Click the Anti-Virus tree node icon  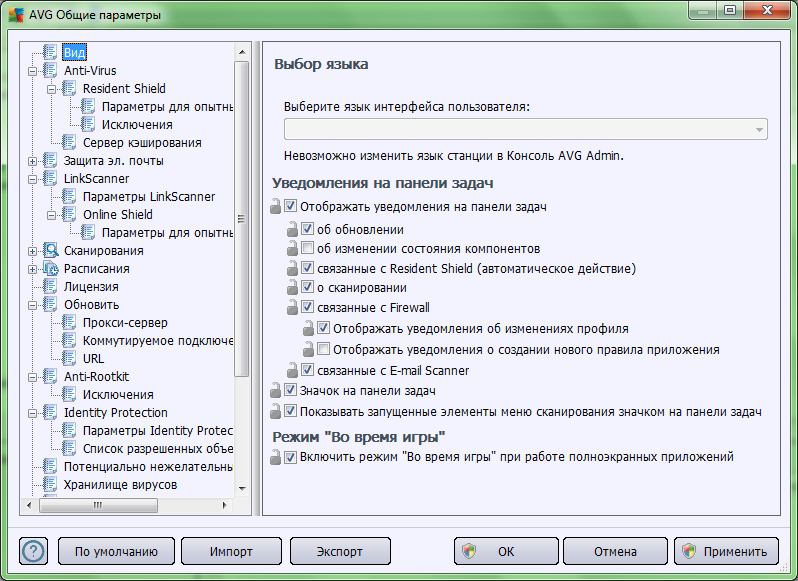[50, 70]
